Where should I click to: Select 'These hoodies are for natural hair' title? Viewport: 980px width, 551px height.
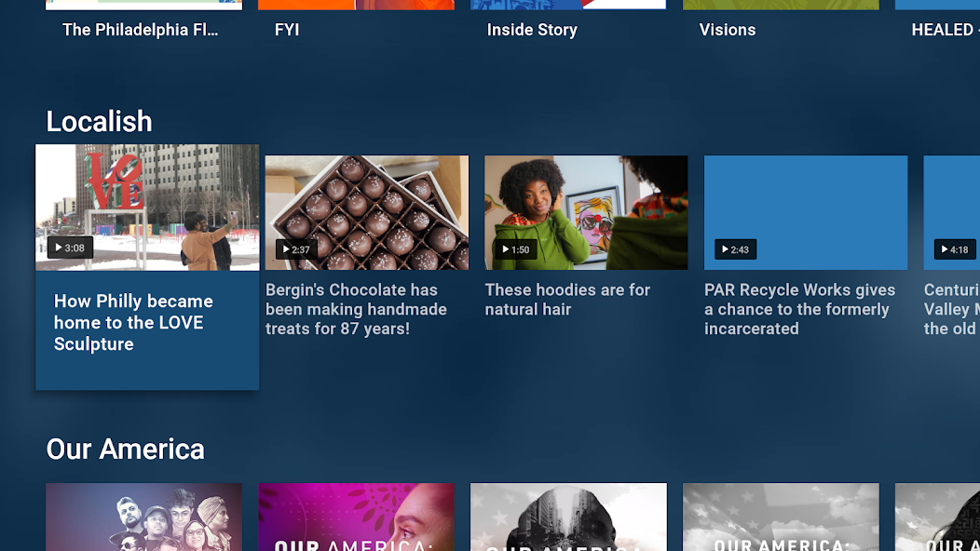click(x=567, y=300)
